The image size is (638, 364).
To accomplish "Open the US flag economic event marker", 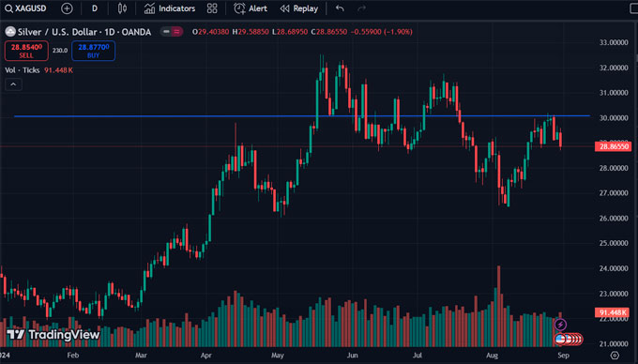I will [560, 339].
